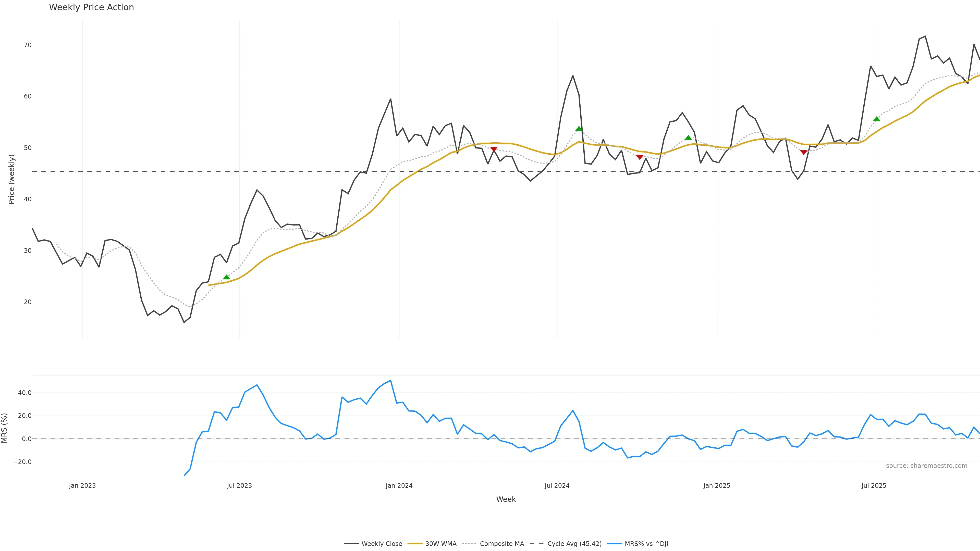Toggle the Cycle Avg (45.42) legend entry

(574, 544)
